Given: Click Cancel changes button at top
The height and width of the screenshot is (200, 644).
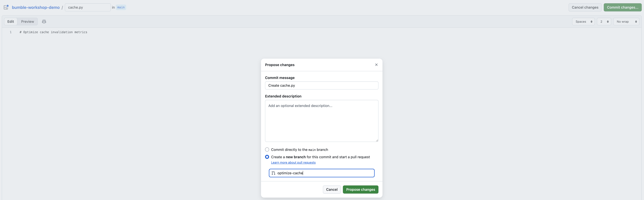Looking at the screenshot, I should tap(585, 7).
